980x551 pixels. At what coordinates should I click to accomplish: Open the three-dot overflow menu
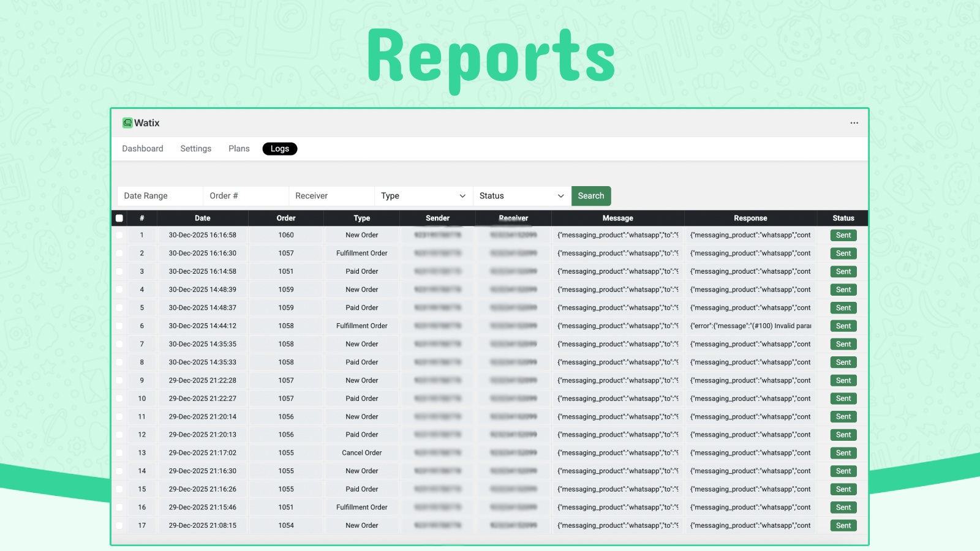coord(854,122)
